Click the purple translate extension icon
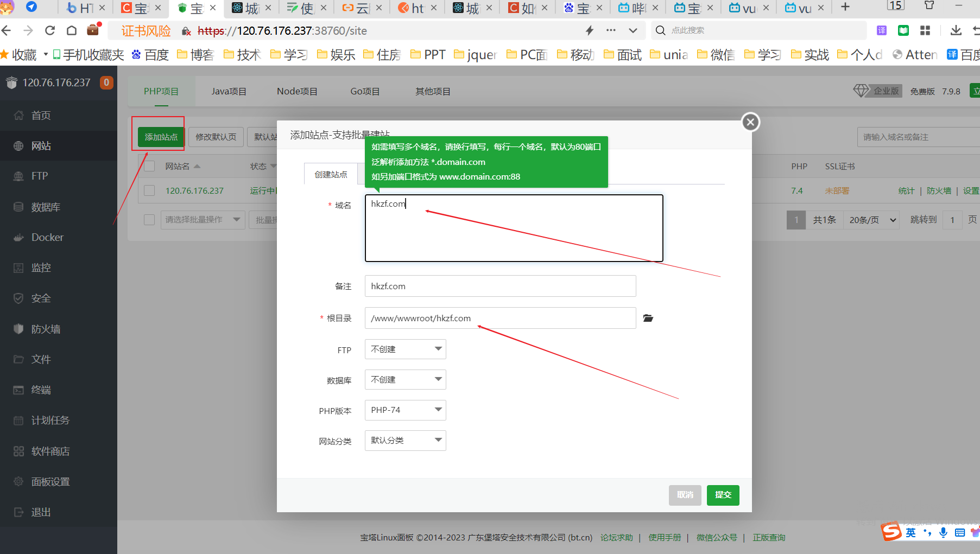This screenshot has width=980, height=554. coord(882,30)
